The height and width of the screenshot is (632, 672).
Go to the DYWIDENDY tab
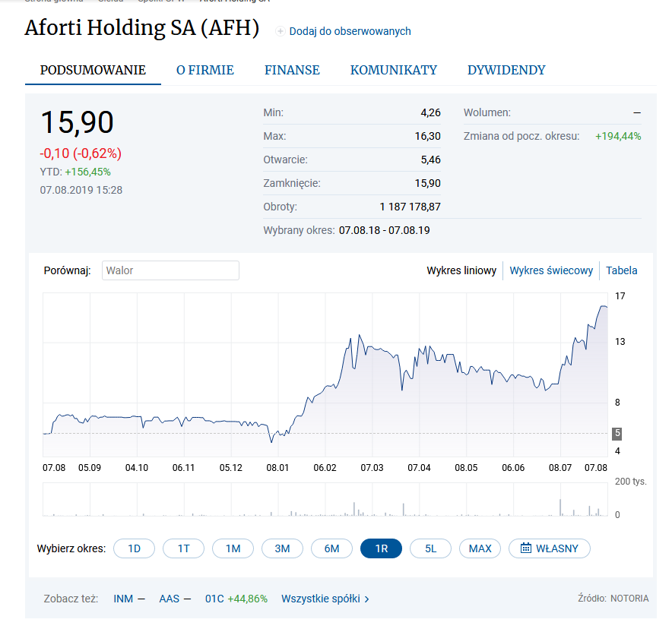click(x=506, y=70)
